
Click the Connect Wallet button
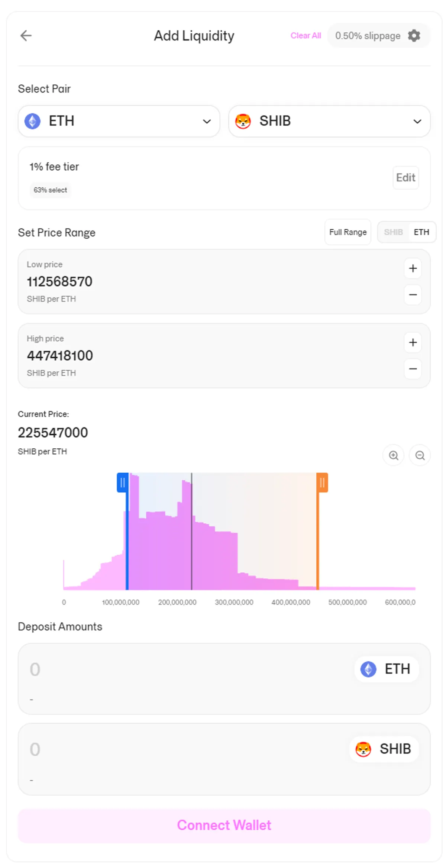(224, 825)
